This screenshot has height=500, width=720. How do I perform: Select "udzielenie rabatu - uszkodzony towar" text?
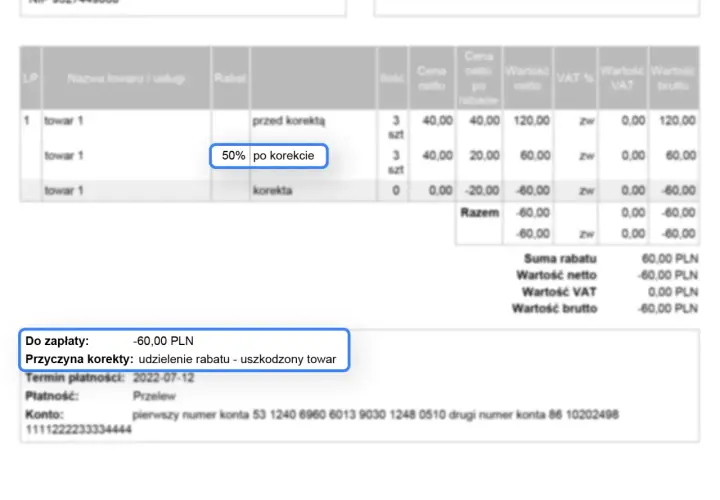coord(237,359)
